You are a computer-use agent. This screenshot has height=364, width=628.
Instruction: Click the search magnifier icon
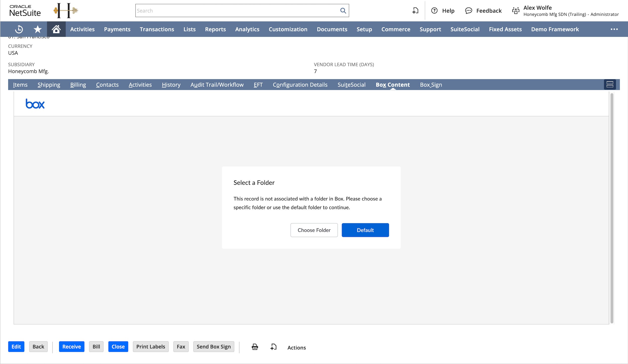pyautogui.click(x=343, y=11)
